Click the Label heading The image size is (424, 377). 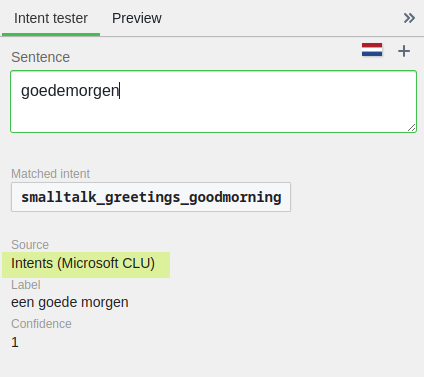coord(26,285)
